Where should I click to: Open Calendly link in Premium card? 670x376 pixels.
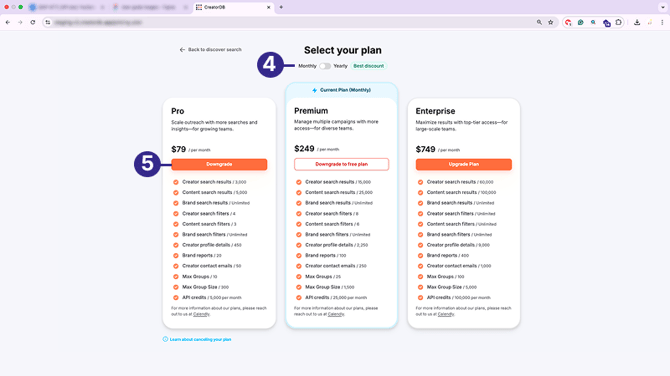336,314
